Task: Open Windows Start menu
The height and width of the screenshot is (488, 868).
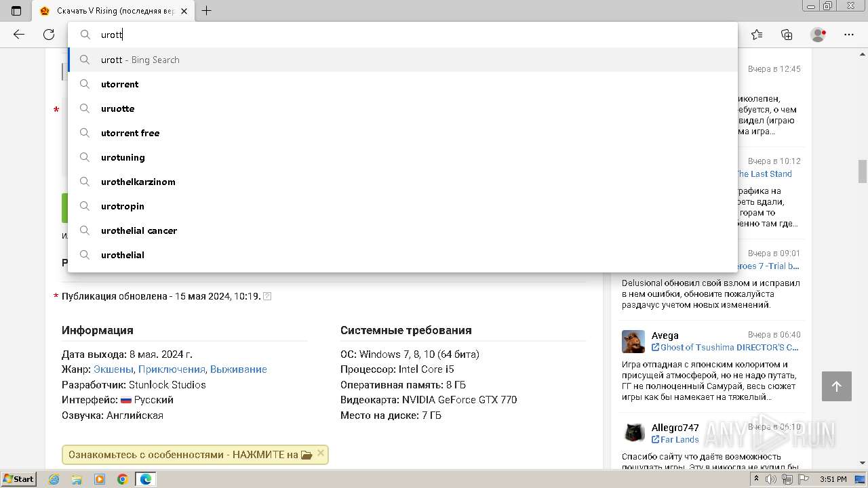Action: 18,479
